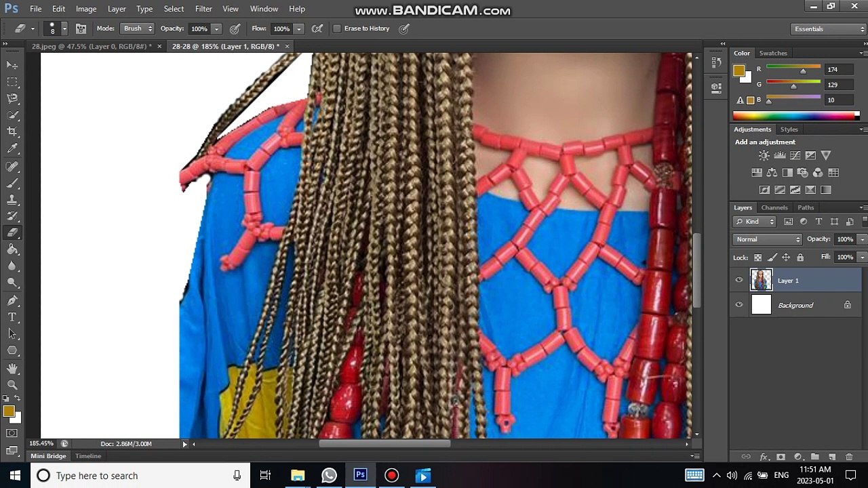This screenshot has height=488, width=868.
Task: Open the Image menu
Action: click(x=86, y=9)
